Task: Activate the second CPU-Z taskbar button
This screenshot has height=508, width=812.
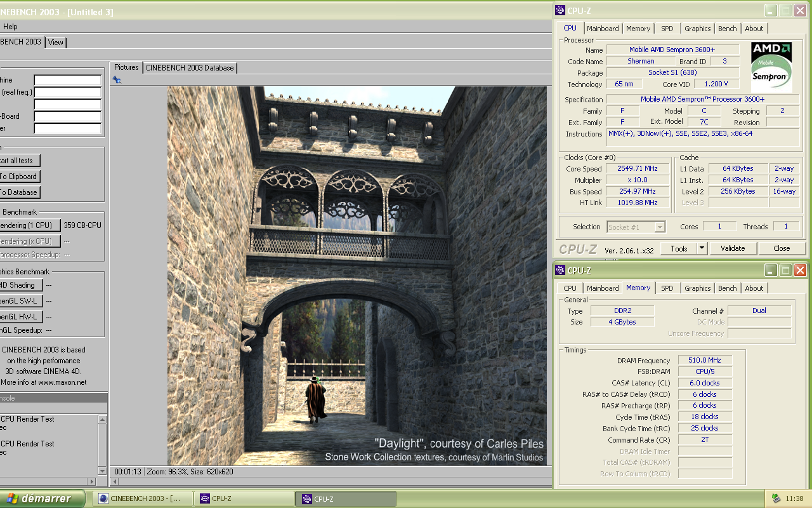Action: [346, 498]
